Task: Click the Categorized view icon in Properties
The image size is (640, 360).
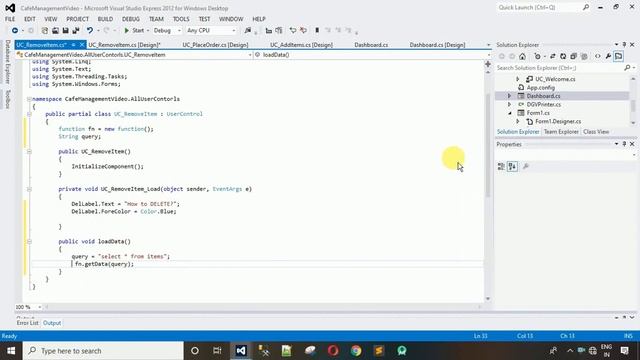Action: click(x=501, y=166)
